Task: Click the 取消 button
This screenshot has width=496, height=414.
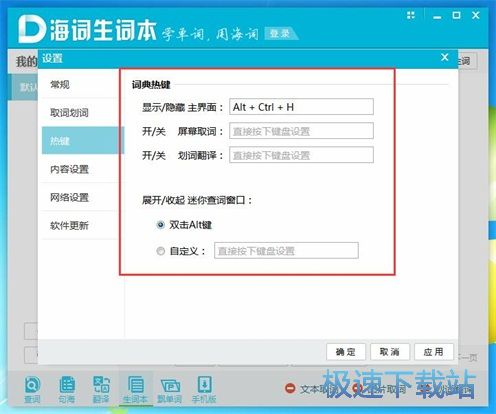Action: (390, 352)
